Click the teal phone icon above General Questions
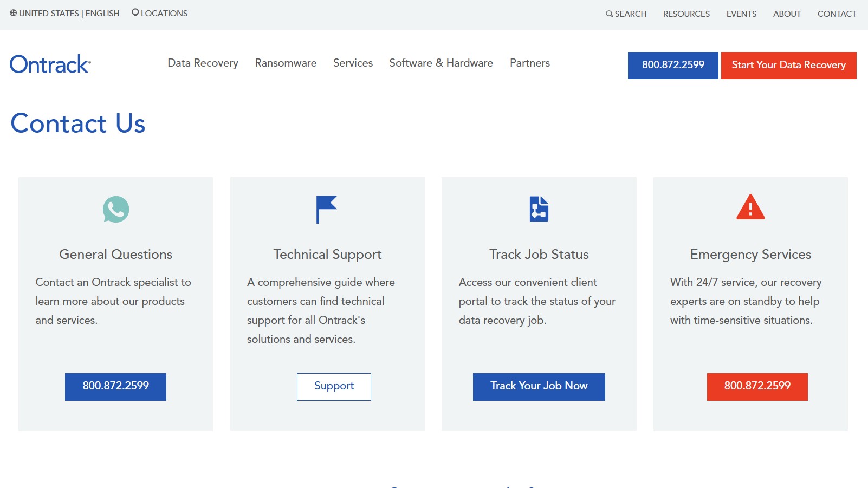Viewport: 868px width, 488px height. pos(115,210)
